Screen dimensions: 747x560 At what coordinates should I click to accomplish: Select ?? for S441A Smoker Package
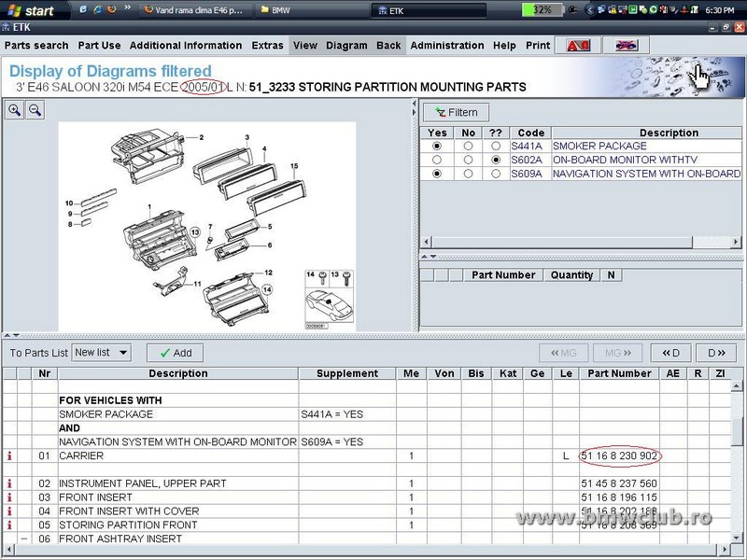(x=496, y=147)
